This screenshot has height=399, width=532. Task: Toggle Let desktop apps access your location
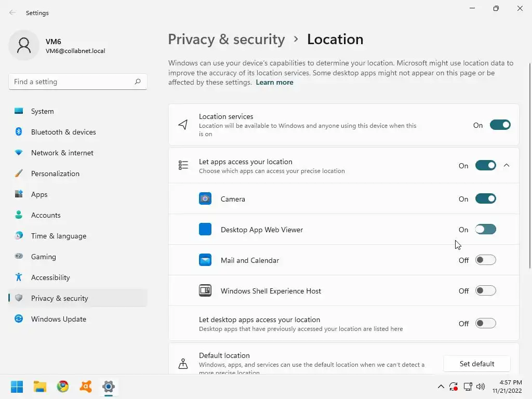tap(485, 324)
